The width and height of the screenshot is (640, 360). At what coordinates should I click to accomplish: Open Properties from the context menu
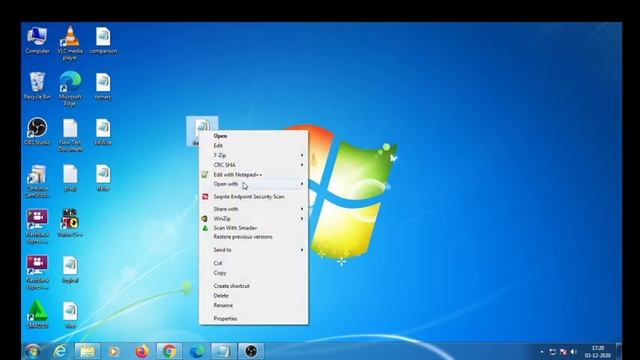click(x=253, y=319)
